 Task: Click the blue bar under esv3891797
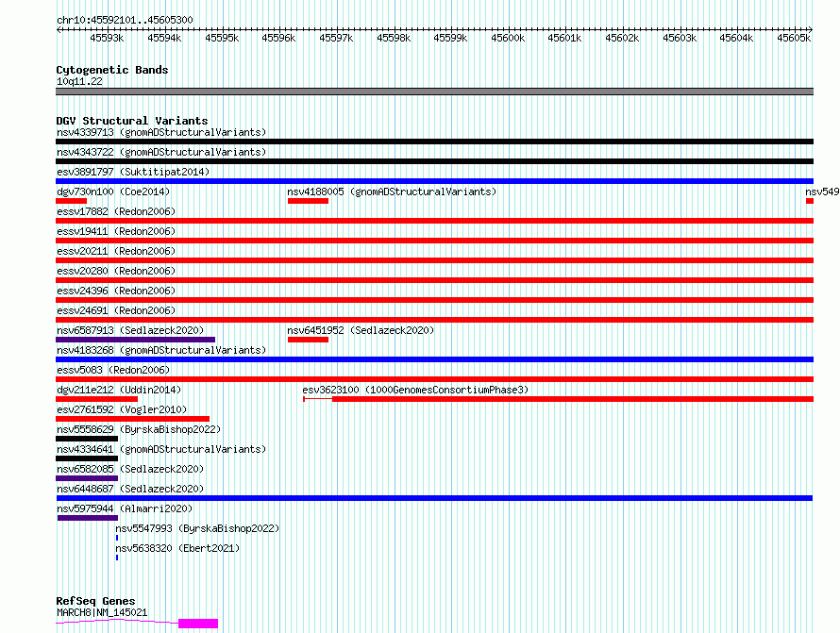tap(434, 181)
